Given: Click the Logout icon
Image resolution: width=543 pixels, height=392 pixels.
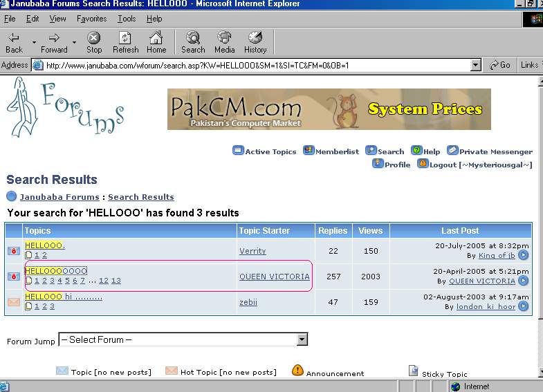Looking at the screenshot, I should point(423,163).
